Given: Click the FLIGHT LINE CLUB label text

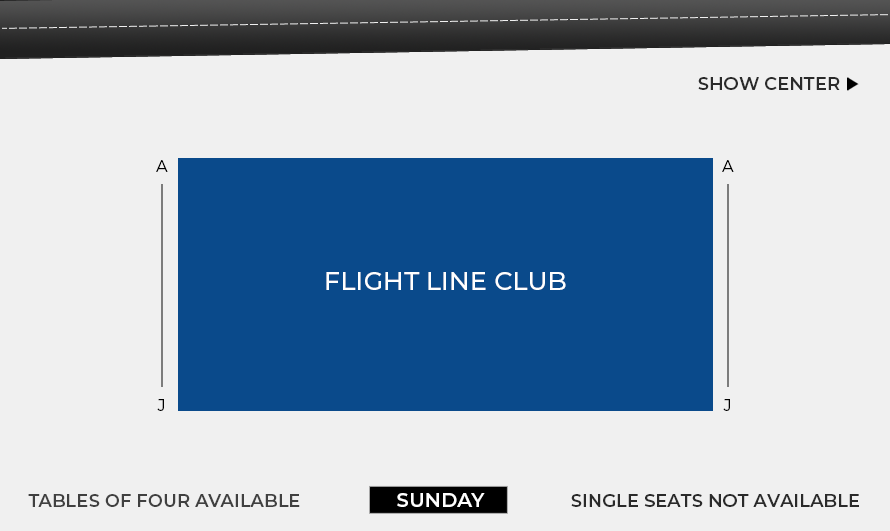Looking at the screenshot, I should point(445,281).
